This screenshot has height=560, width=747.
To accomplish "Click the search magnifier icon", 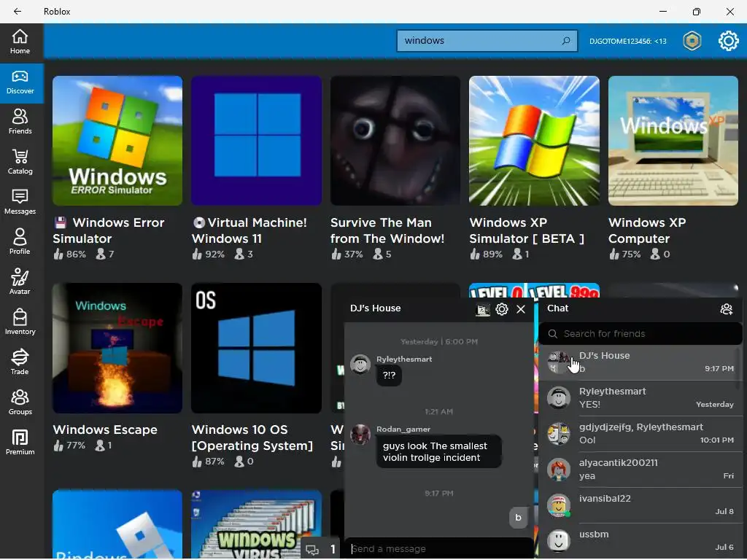I will coord(566,41).
